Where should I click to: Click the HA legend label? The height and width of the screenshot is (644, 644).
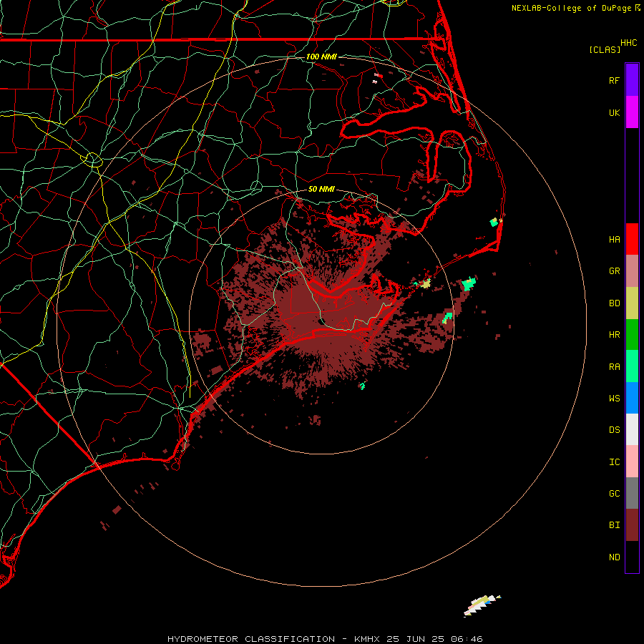click(615, 240)
